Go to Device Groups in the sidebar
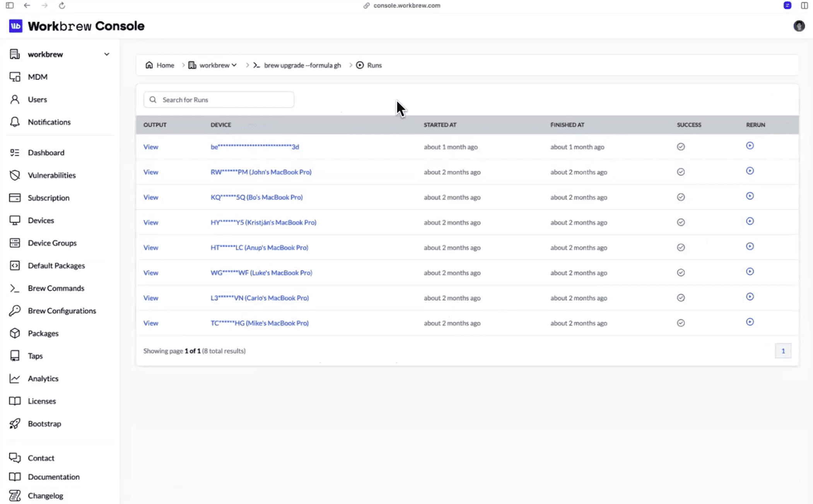813x504 pixels. coord(52,243)
